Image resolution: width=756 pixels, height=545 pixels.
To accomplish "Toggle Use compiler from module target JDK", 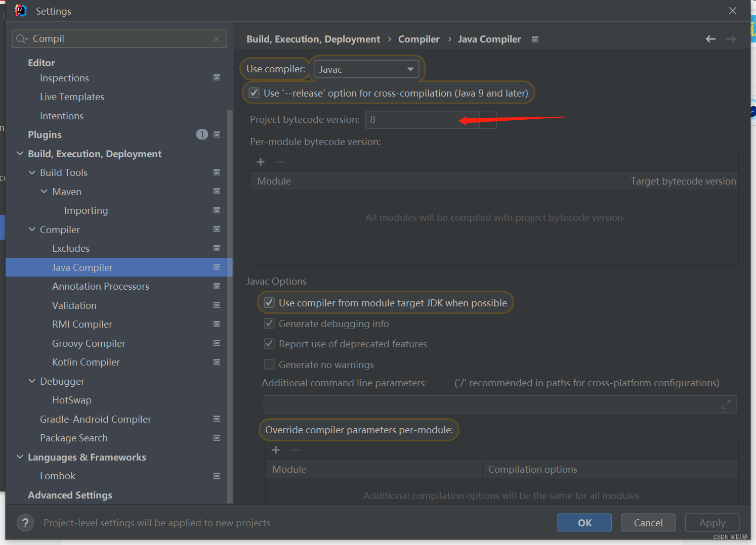I will pyautogui.click(x=269, y=303).
